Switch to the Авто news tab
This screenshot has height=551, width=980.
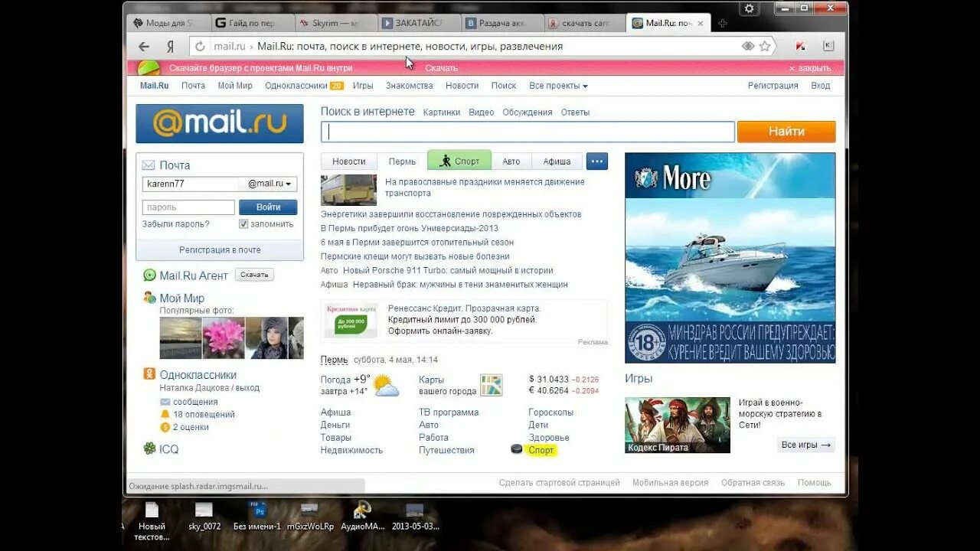[x=511, y=161]
